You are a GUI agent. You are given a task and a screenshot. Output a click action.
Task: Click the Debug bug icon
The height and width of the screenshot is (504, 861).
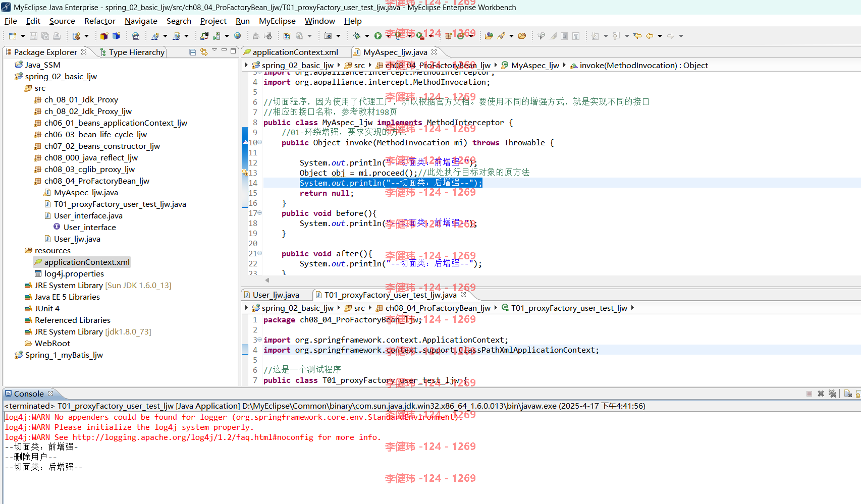pos(357,36)
